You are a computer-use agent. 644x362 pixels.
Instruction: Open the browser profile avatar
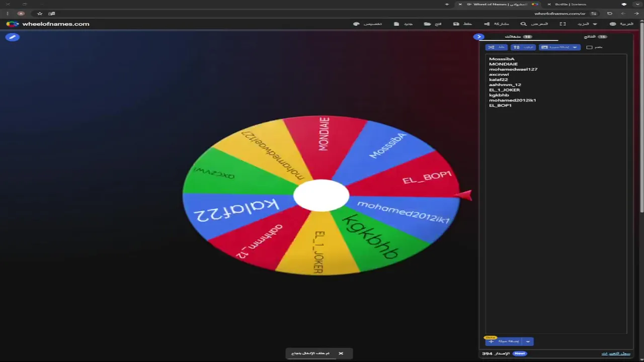click(x=21, y=14)
